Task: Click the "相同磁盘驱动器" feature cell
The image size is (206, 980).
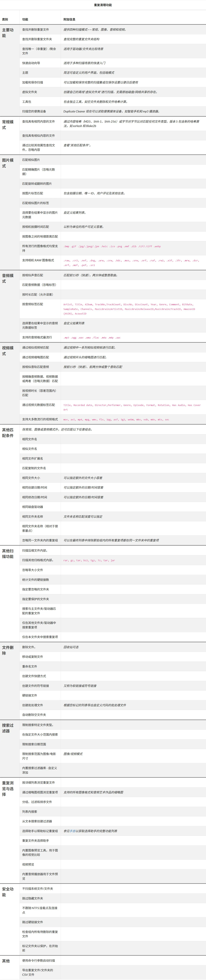Action: (40, 507)
